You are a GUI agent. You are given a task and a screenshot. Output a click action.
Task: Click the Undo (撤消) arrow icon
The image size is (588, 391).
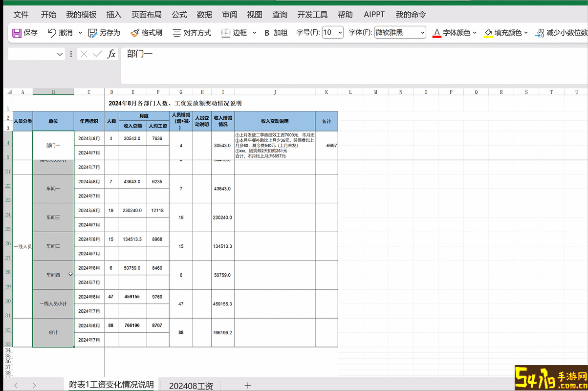(52, 33)
